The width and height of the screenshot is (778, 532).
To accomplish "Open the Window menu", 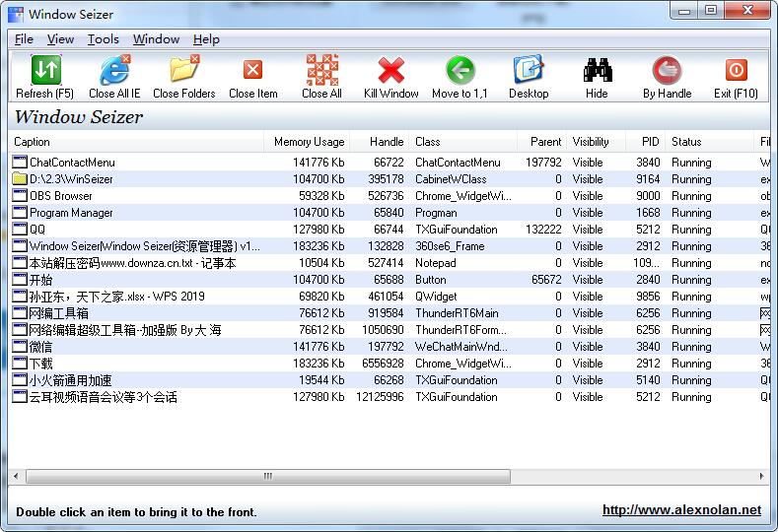I will (156, 39).
